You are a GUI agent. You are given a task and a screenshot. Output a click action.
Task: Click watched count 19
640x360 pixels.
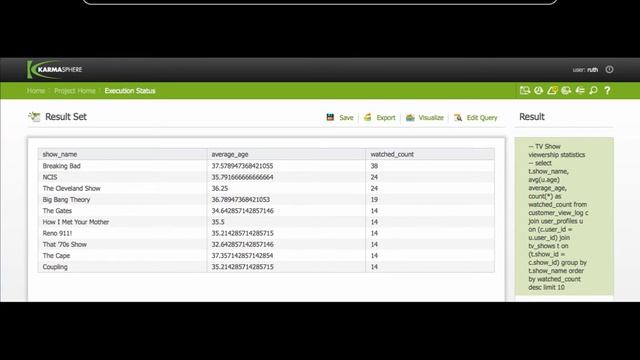374,200
